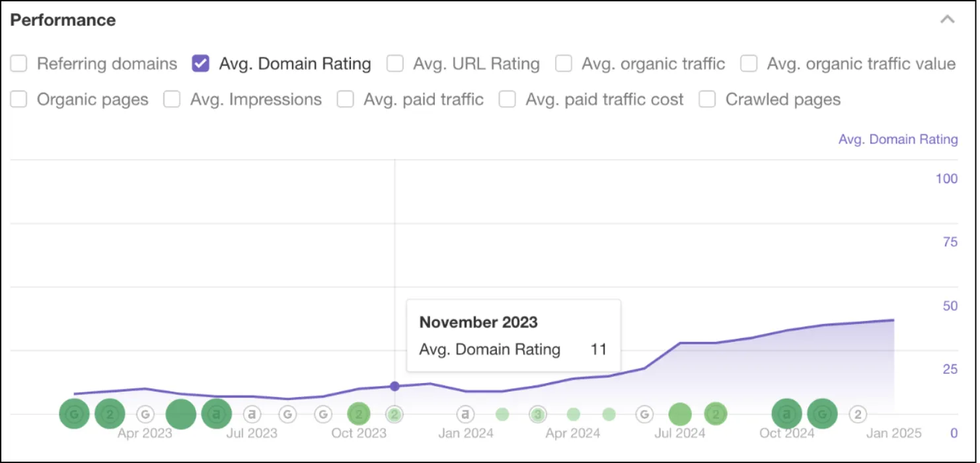Screen dimensions: 980x463
Task: Tick the Avg. organic traffic checkbox
Action: (564, 64)
